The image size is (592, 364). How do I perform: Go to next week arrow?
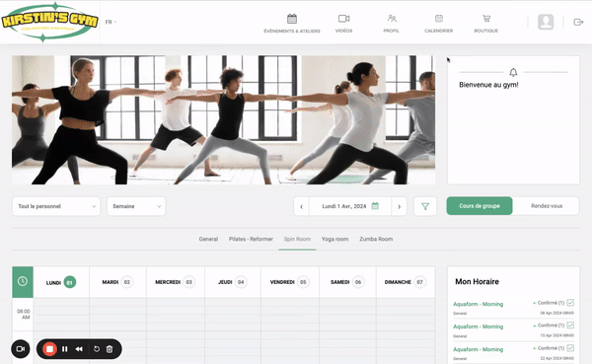(399, 206)
